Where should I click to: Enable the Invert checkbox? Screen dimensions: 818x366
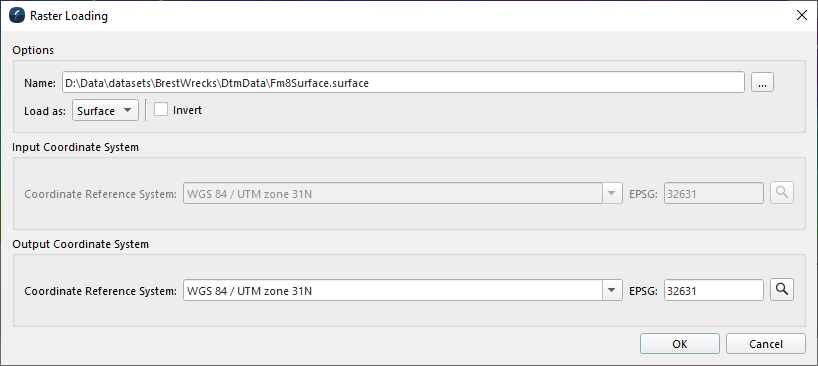click(x=161, y=109)
